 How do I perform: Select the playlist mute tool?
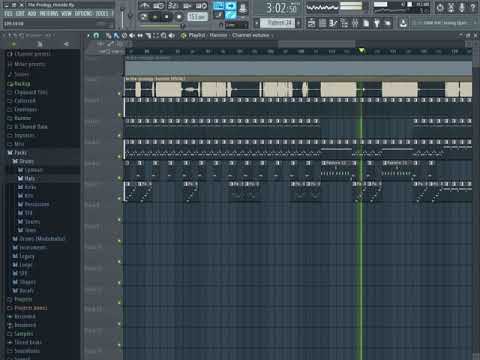[132, 35]
